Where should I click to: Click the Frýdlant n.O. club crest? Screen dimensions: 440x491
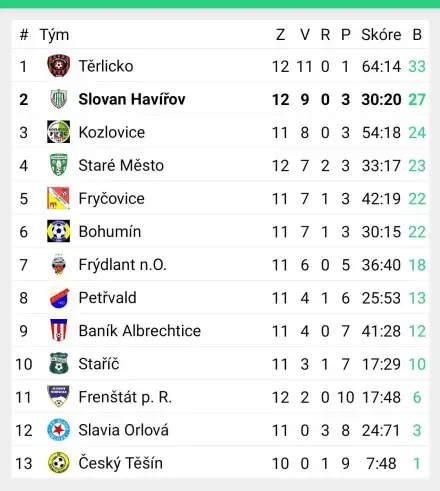(58, 264)
